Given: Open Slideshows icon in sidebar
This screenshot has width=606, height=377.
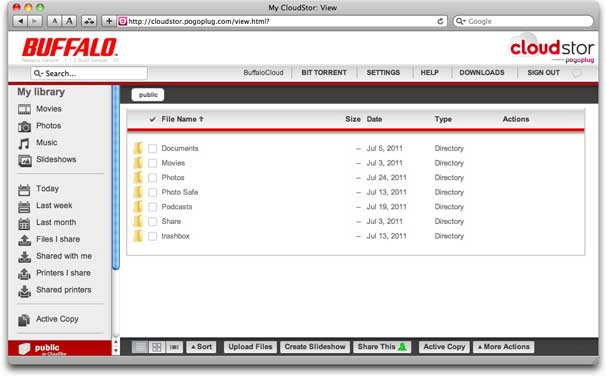Looking at the screenshot, I should pos(24,160).
